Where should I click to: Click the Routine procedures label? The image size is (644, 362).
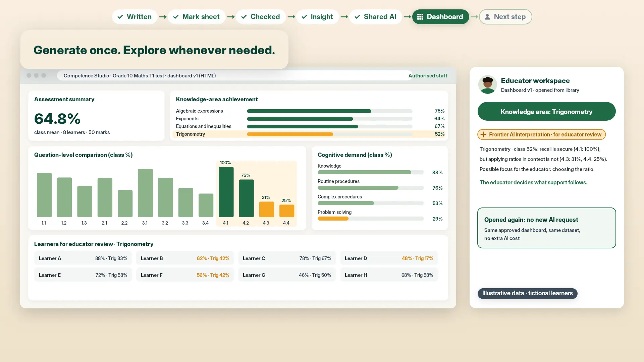coord(338,181)
